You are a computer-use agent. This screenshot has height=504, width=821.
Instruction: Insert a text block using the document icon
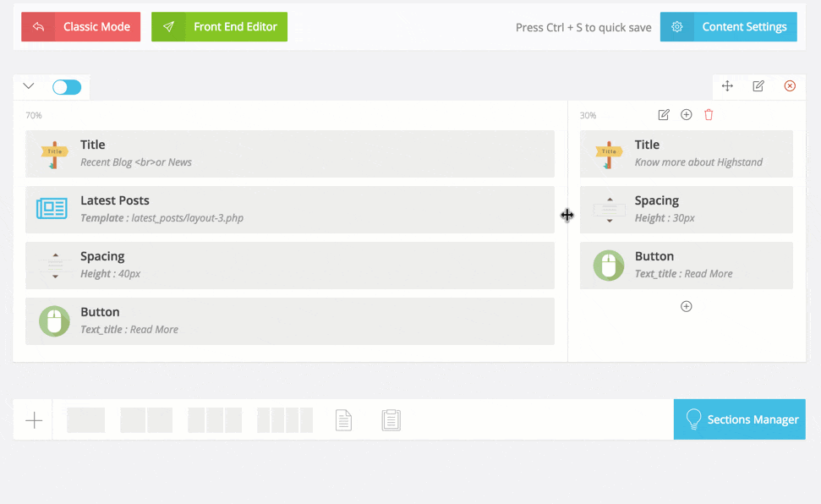343,420
